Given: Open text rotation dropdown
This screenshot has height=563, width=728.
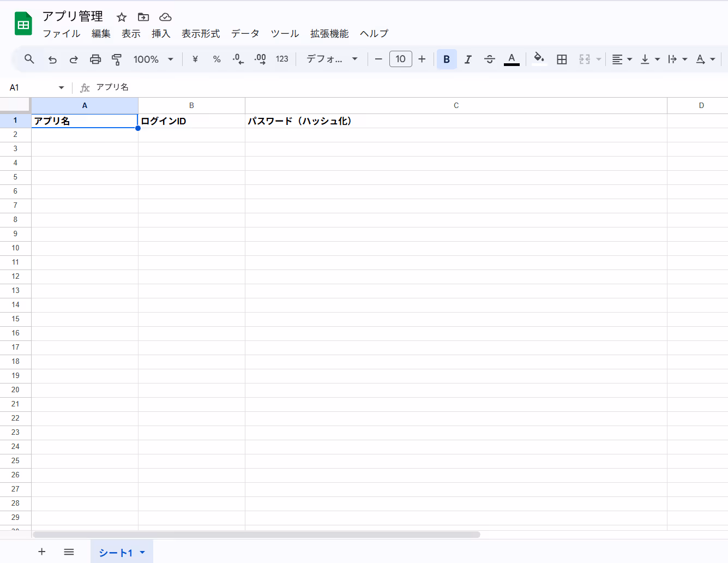Looking at the screenshot, I should coord(706,59).
